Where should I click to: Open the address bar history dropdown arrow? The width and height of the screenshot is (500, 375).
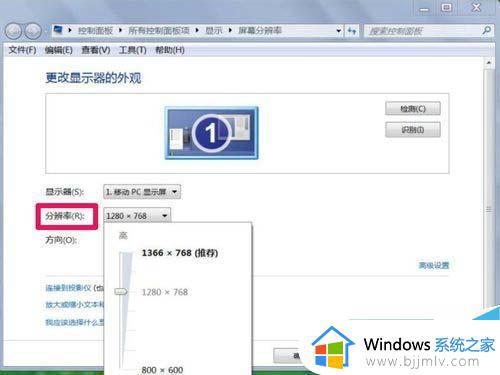pyautogui.click(x=339, y=31)
